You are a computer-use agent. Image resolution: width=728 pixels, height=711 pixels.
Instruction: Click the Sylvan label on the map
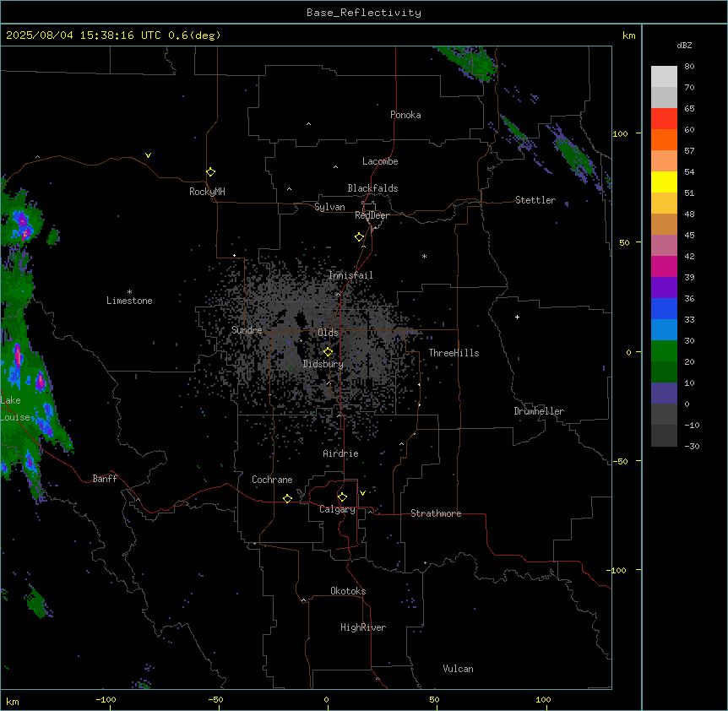(329, 207)
